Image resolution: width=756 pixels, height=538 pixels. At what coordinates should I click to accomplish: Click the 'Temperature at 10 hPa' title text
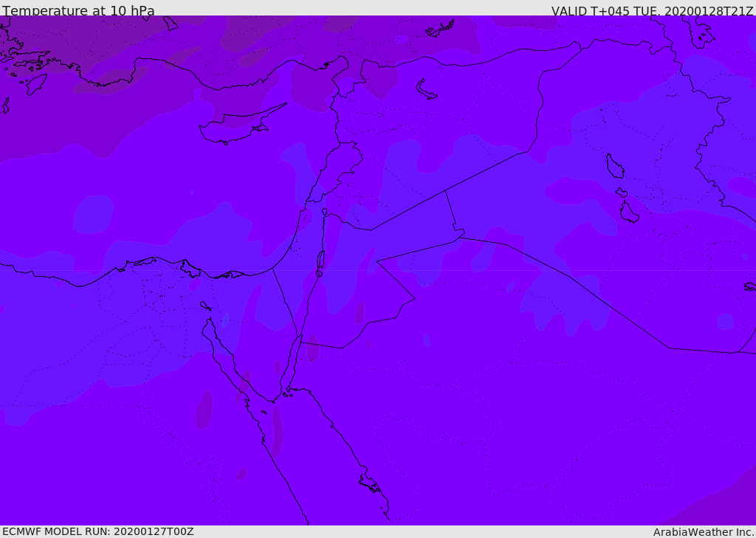78,10
